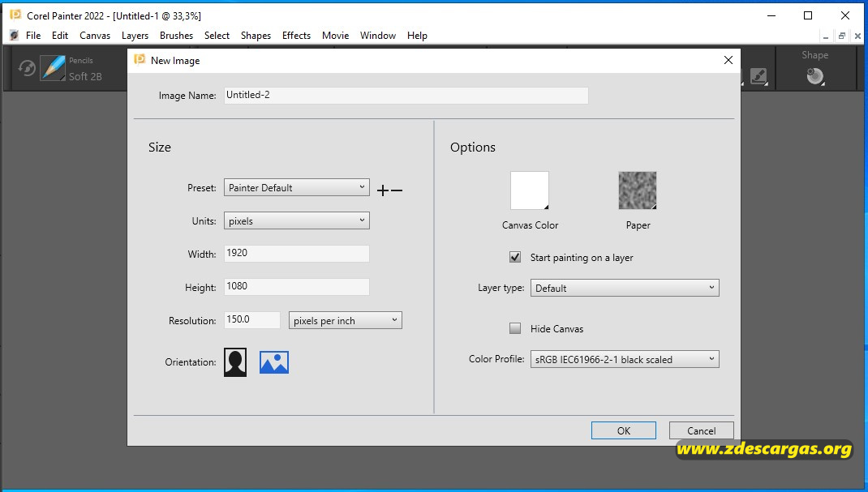The image size is (868, 492).
Task: Open the Window menu
Action: (378, 36)
